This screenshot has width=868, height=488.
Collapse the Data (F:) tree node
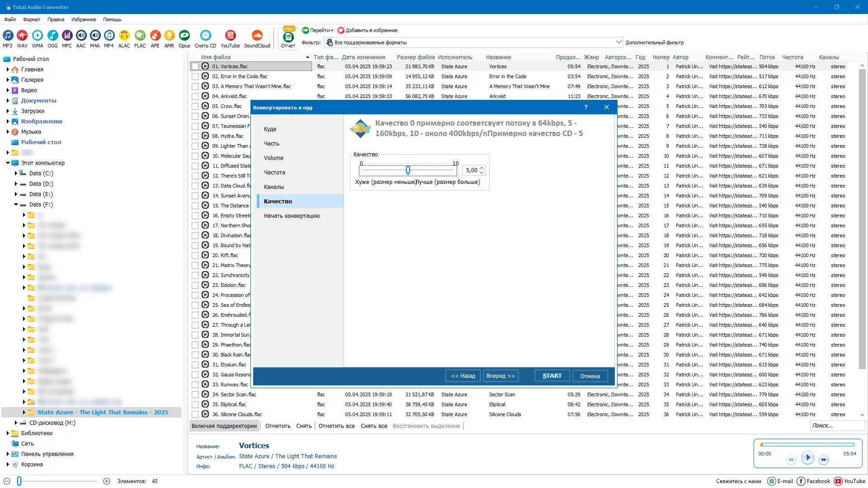tap(16, 205)
